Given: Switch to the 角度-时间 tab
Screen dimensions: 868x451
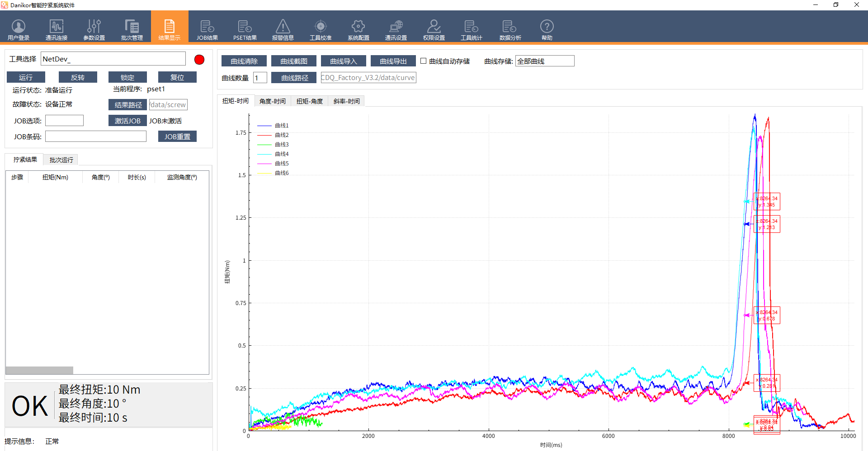Looking at the screenshot, I should tap(273, 101).
